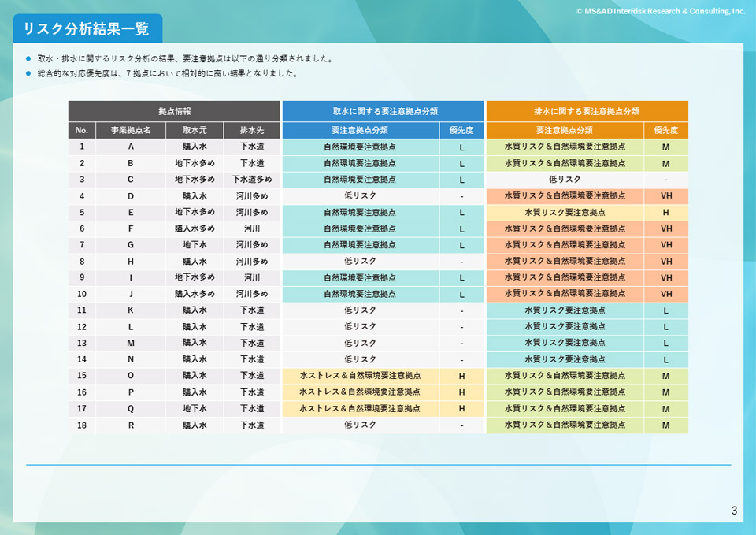Viewport: 756px width, 535px height.
Task: Click the VH priority cell in row J
Action: [x=666, y=294]
